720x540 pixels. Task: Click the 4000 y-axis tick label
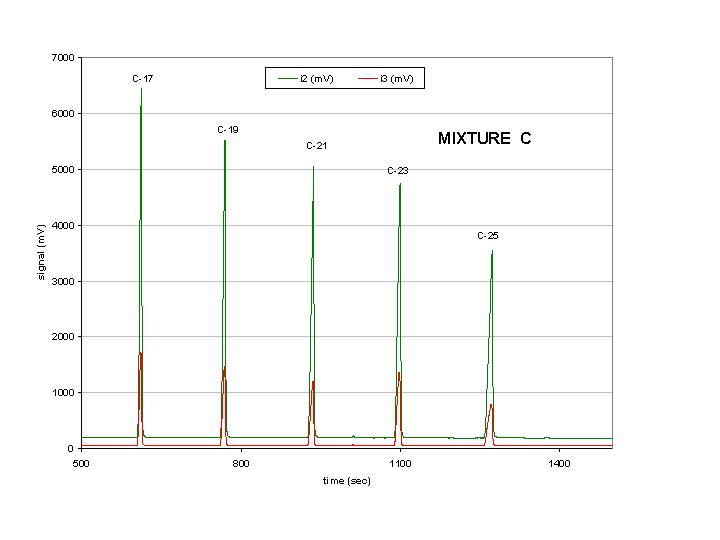pos(63,225)
